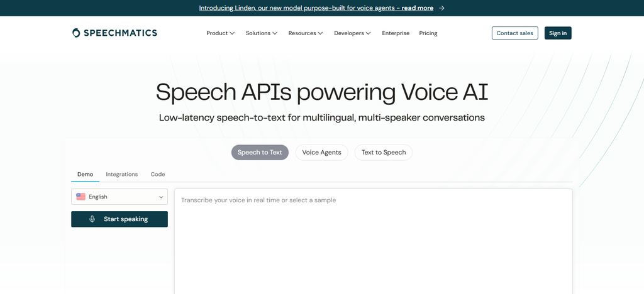Viewport: 644px width, 294px height.
Task: Select the Speech to Text pill
Action: point(260,152)
